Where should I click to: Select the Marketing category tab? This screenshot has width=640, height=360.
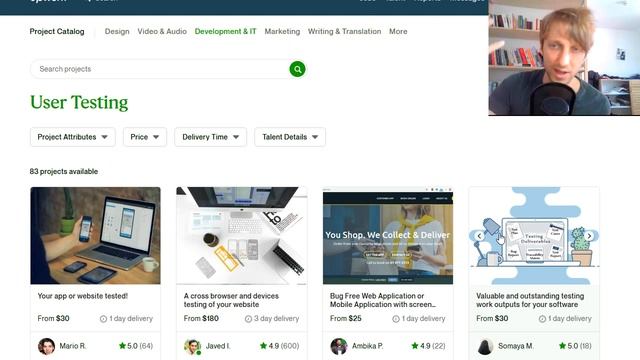pos(282,31)
